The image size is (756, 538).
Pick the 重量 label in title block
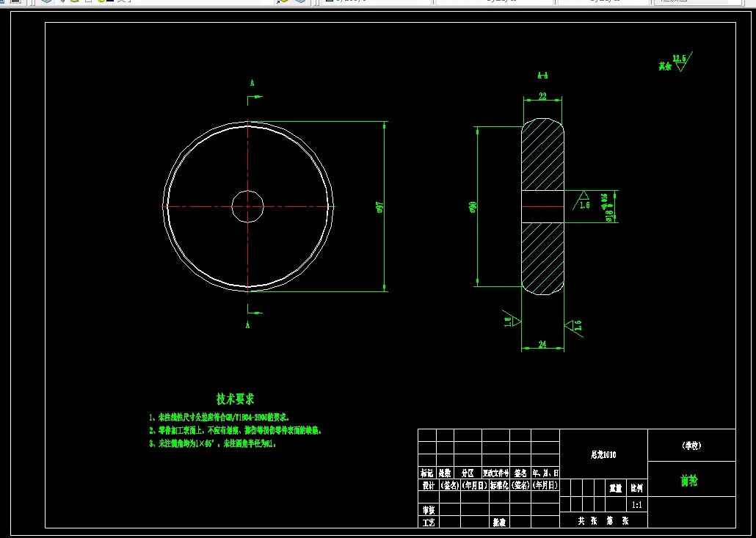[x=615, y=488]
